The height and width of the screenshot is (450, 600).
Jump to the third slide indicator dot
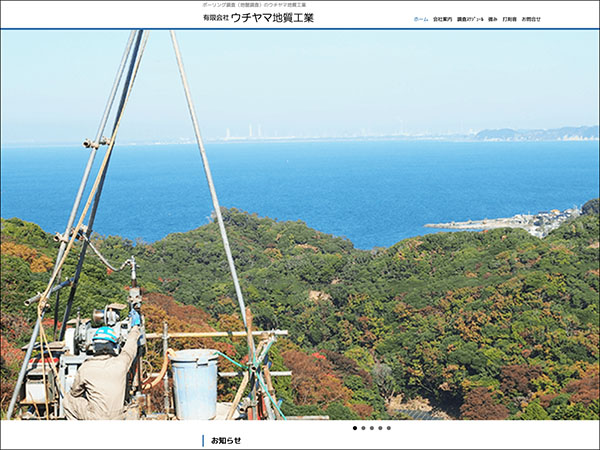coord(371,428)
